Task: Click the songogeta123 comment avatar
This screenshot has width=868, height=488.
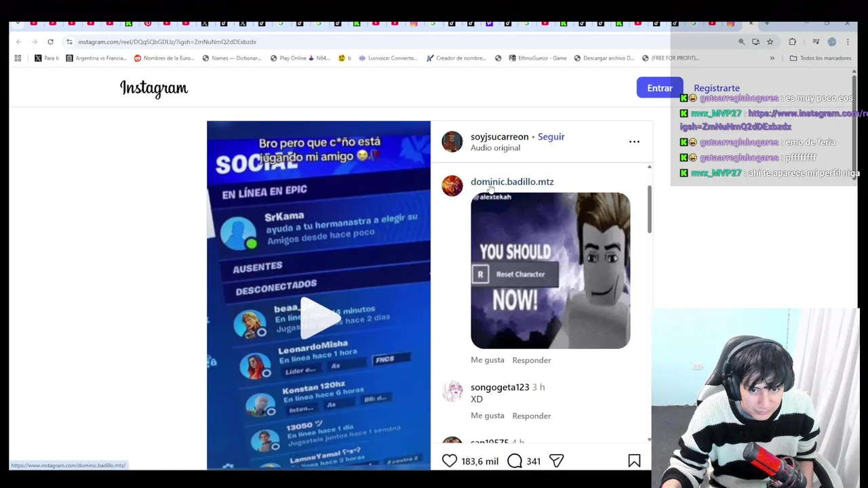Action: pos(452,391)
